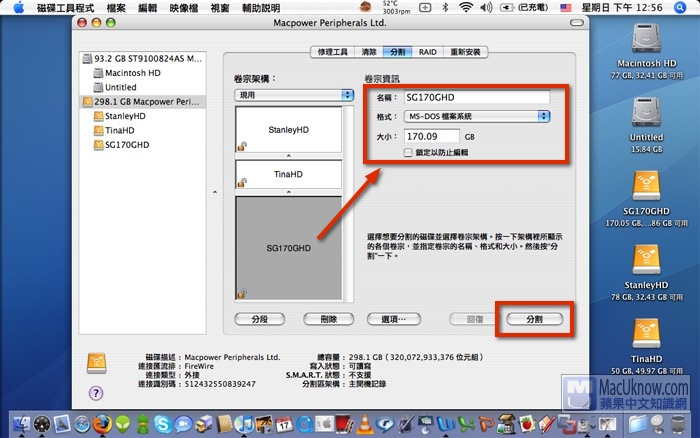Click the volume speaker icon in menu bar
Viewport: 700px width, 438px height.
click(486, 7)
